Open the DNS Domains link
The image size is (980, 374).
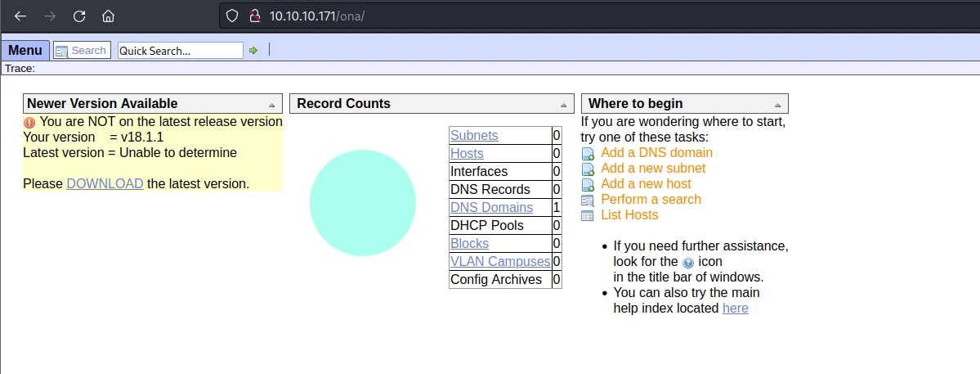point(492,207)
